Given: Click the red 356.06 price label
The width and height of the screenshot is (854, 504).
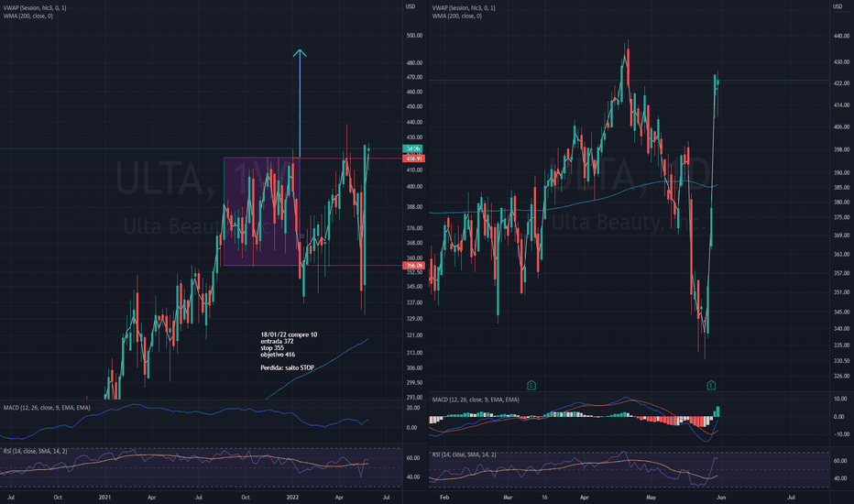Looking at the screenshot, I should [x=413, y=266].
